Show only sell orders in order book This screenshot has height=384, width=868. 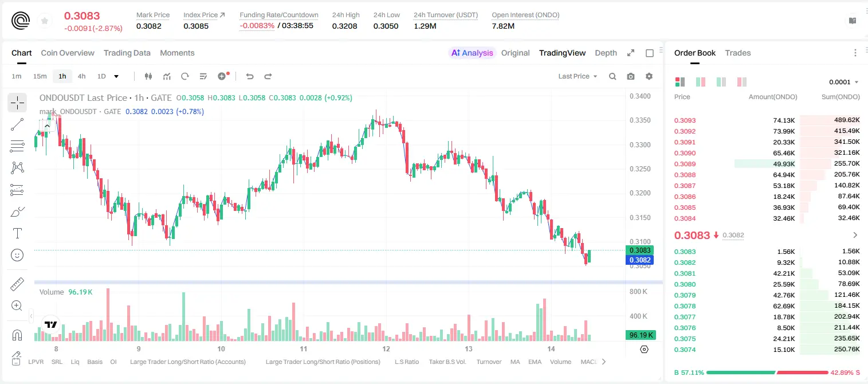(x=741, y=82)
